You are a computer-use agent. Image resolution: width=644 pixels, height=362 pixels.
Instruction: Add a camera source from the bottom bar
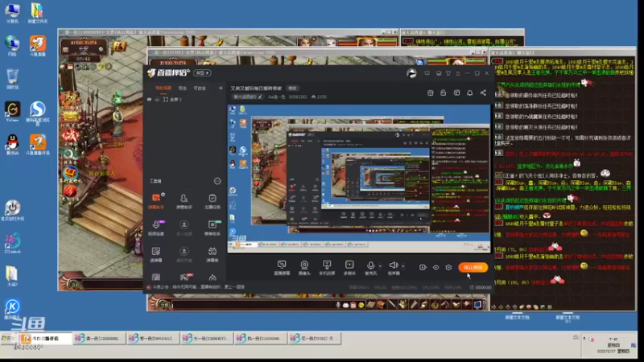coord(304,268)
